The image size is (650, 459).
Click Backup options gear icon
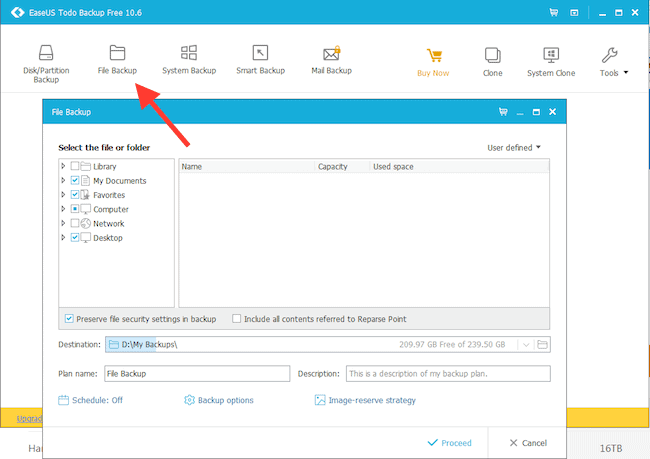click(189, 400)
